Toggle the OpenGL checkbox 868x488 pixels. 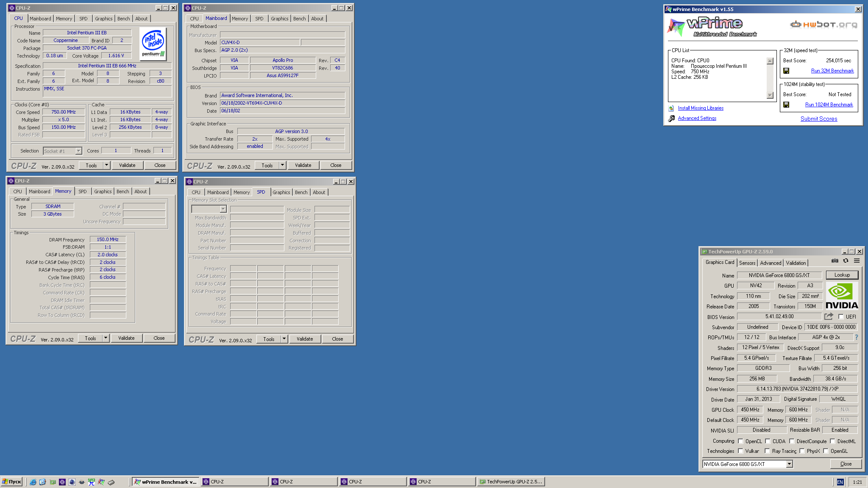coord(826,451)
